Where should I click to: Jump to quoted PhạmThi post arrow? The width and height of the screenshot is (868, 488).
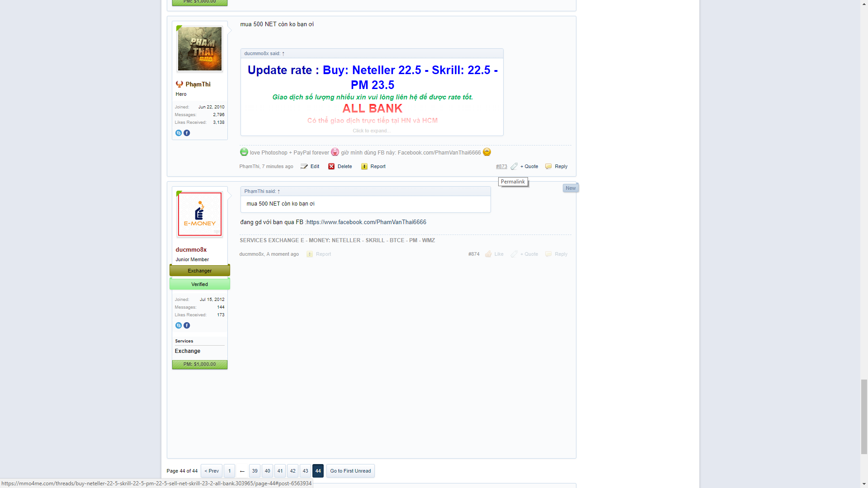click(x=279, y=191)
